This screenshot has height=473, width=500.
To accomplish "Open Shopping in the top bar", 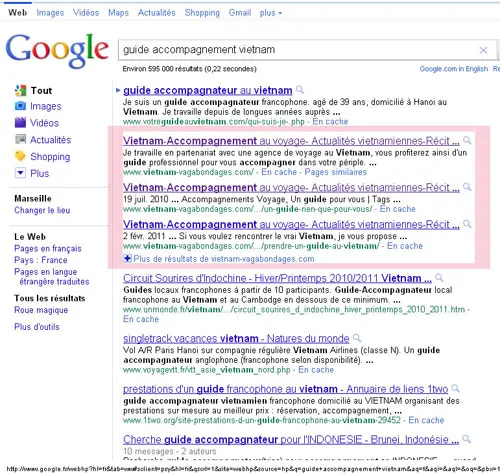I will point(202,13).
